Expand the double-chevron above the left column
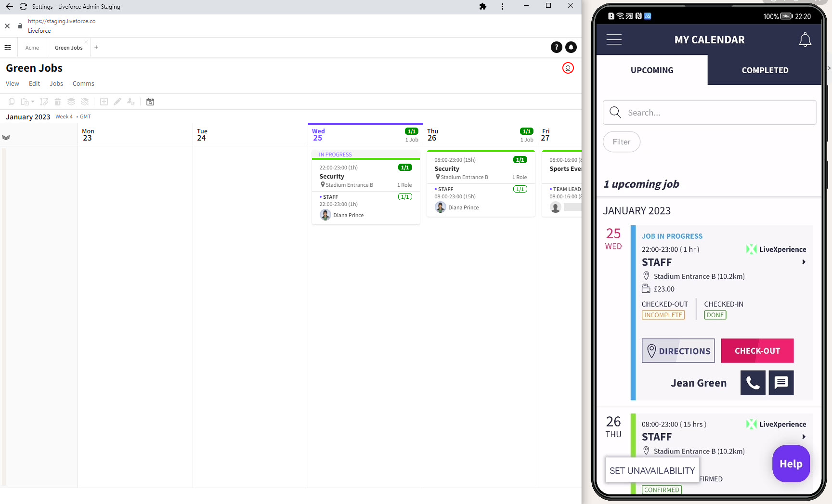 (6, 138)
